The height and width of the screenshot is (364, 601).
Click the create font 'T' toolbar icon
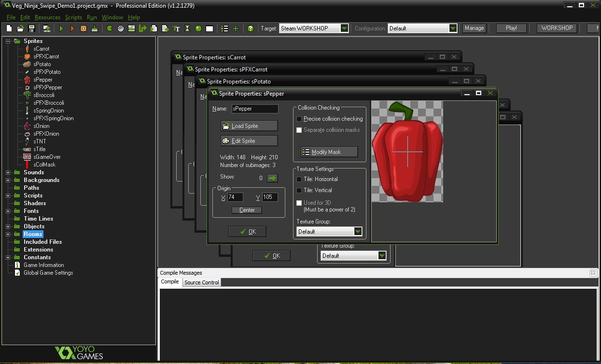click(176, 28)
